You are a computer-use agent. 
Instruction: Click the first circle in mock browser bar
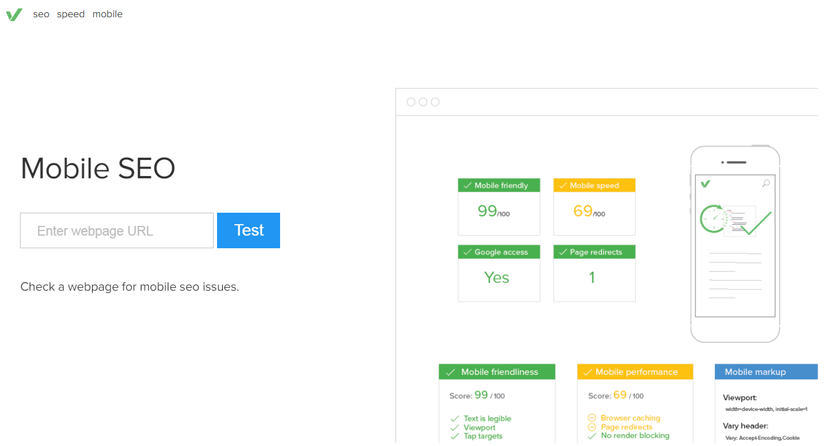tap(411, 102)
